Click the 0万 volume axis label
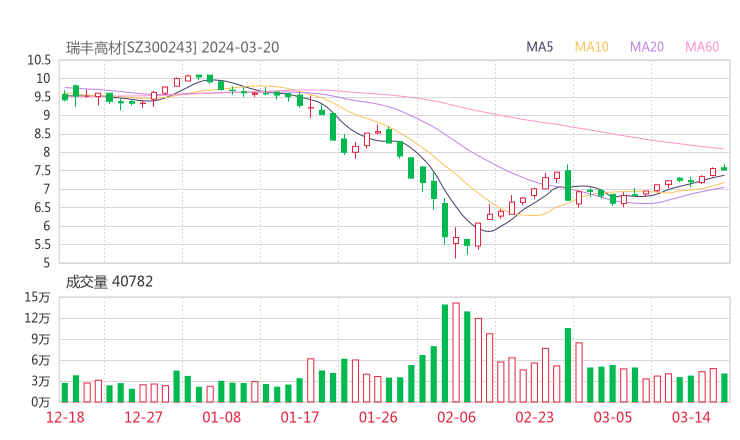Image resolution: width=740 pixels, height=440 pixels. click(41, 402)
